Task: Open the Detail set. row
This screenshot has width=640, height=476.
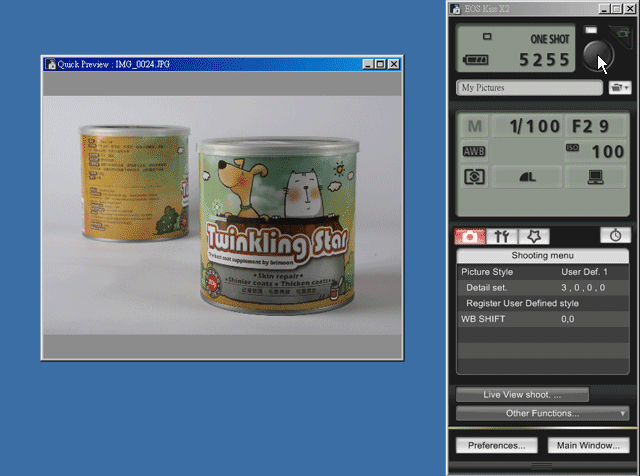Action: coord(542,288)
